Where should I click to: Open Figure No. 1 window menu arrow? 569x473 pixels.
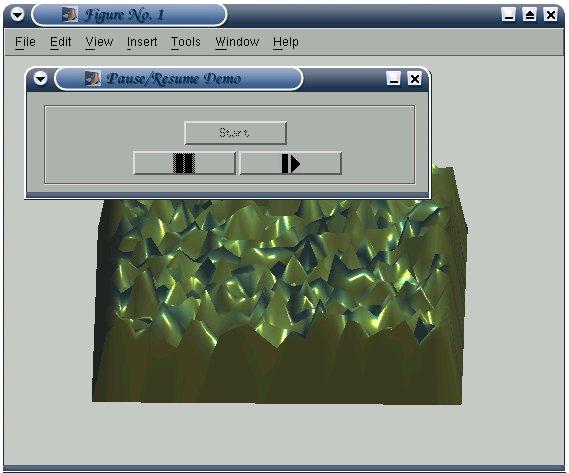[17, 15]
